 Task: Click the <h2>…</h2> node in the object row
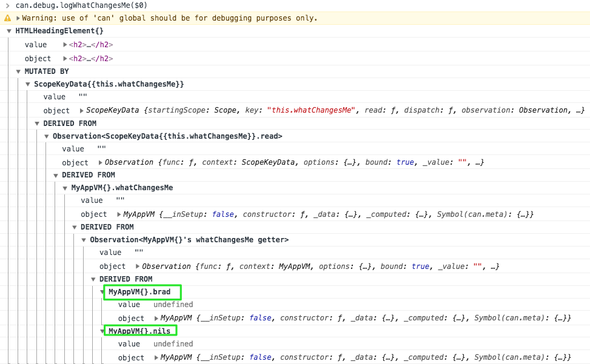pyautogui.click(x=91, y=59)
